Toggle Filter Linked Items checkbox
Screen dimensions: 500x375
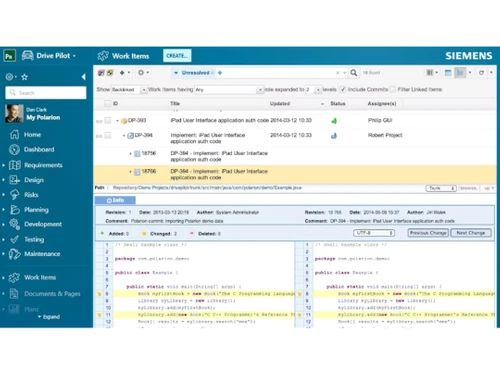[x=393, y=89]
